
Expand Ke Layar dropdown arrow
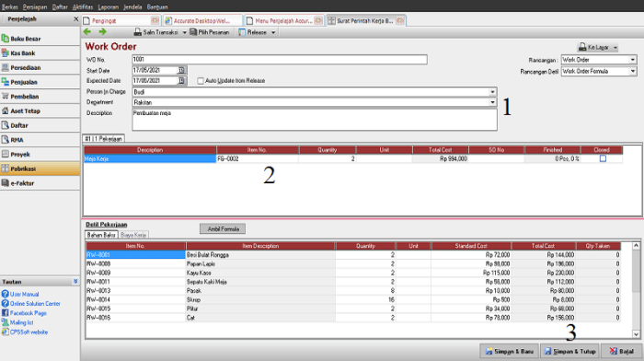615,48
